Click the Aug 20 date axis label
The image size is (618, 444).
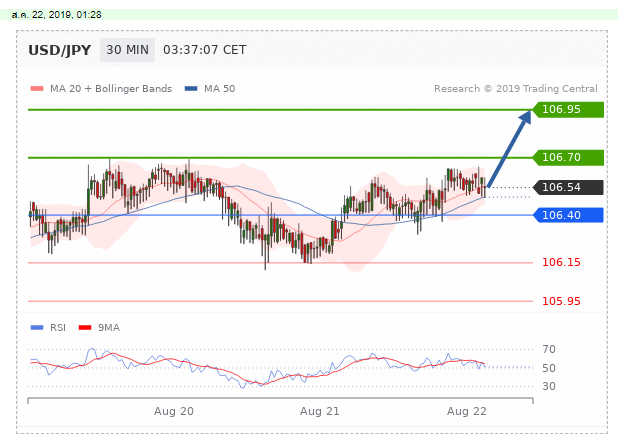pyautogui.click(x=174, y=411)
